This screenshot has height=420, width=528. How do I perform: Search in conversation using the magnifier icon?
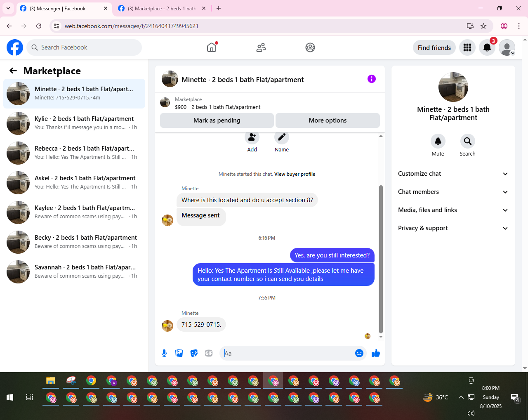pos(468,141)
